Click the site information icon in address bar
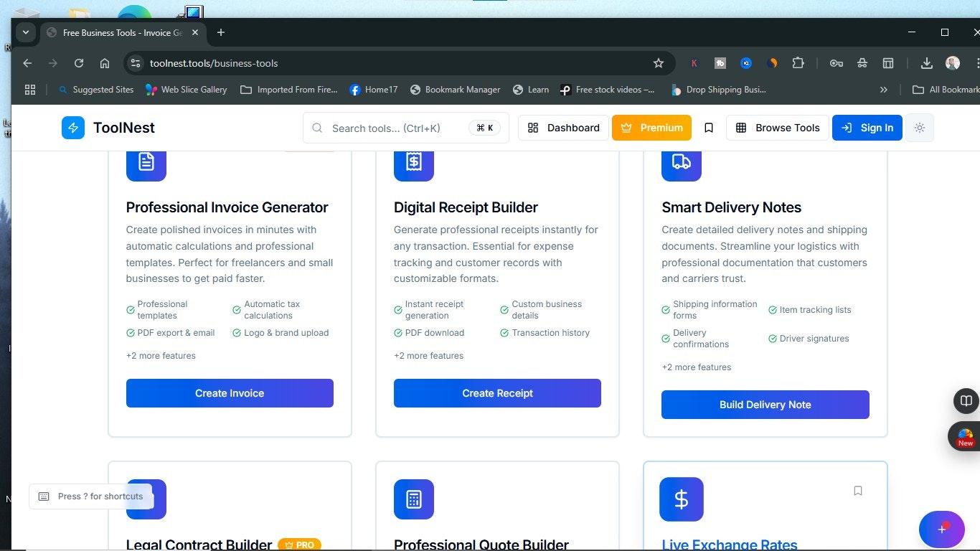The height and width of the screenshot is (551, 980). 135,63
